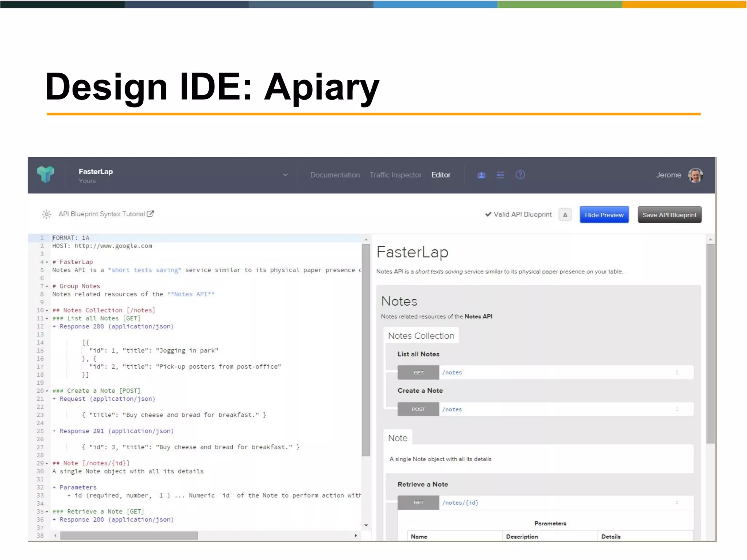Click editor horizontal scroll right arrow
The height and width of the screenshot is (560, 747).
pyautogui.click(x=356, y=536)
